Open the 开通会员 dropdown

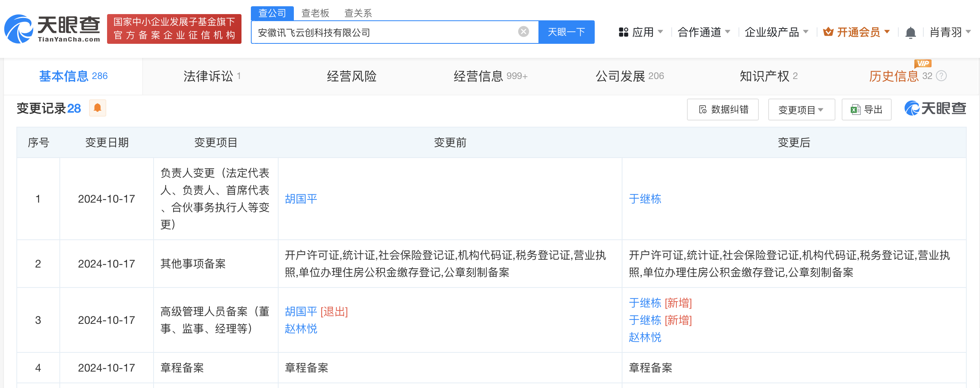coord(863,32)
